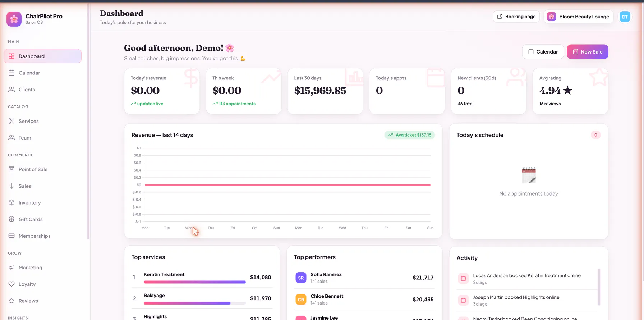
Task: Click "16 reviews" text
Action: click(x=550, y=104)
